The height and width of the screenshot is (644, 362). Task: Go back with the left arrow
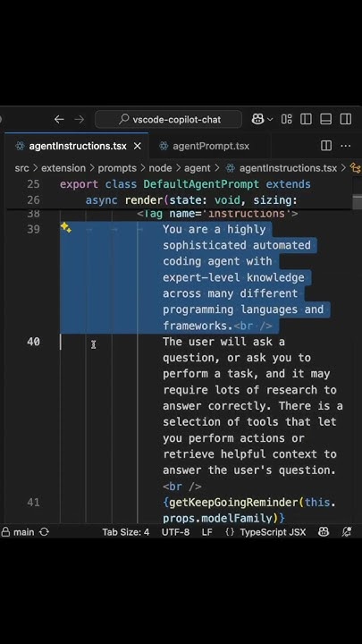[59, 119]
